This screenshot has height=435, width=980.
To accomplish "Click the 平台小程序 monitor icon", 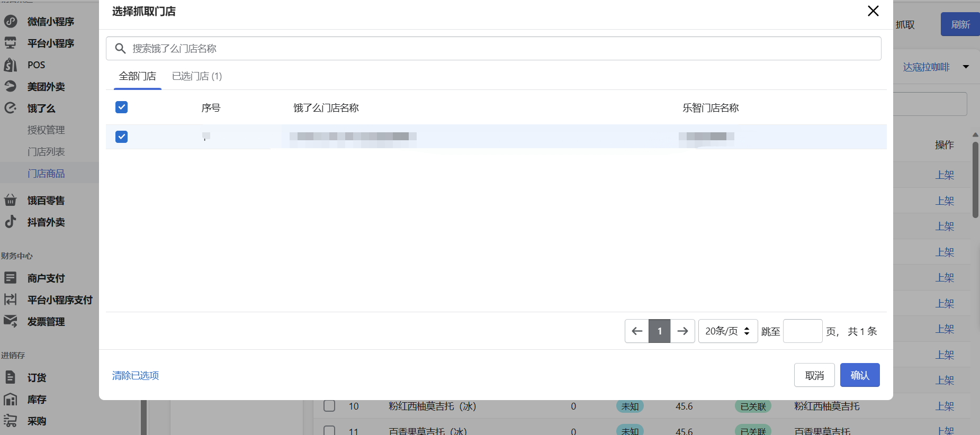I will tap(11, 43).
